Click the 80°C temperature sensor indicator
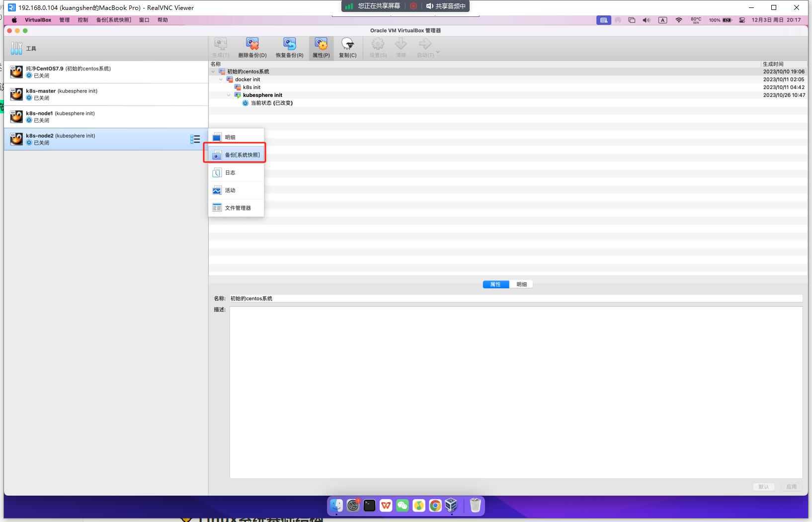812x522 pixels. point(696,20)
